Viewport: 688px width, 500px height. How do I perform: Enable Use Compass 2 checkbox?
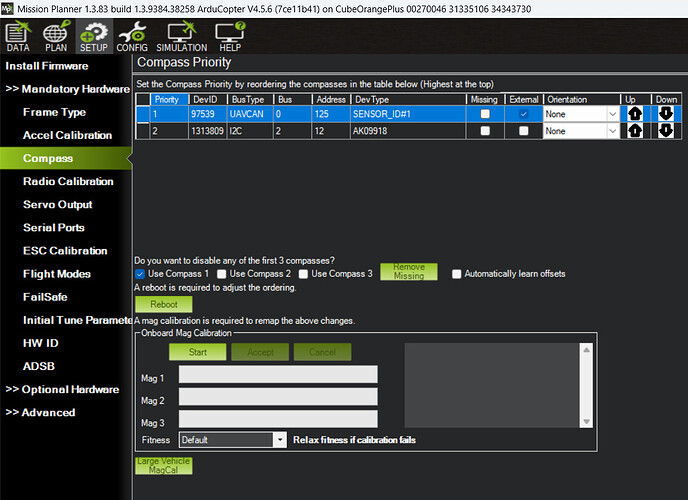[x=222, y=274]
